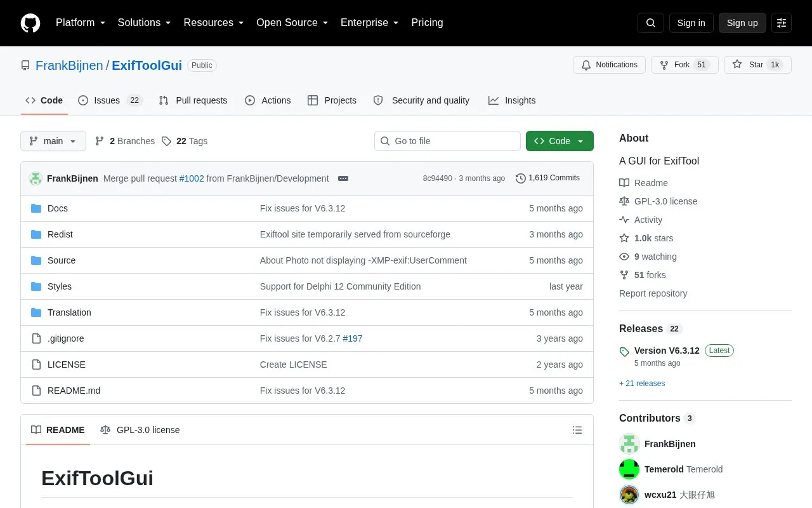
Task: Open the Platform menu
Action: [x=81, y=22]
